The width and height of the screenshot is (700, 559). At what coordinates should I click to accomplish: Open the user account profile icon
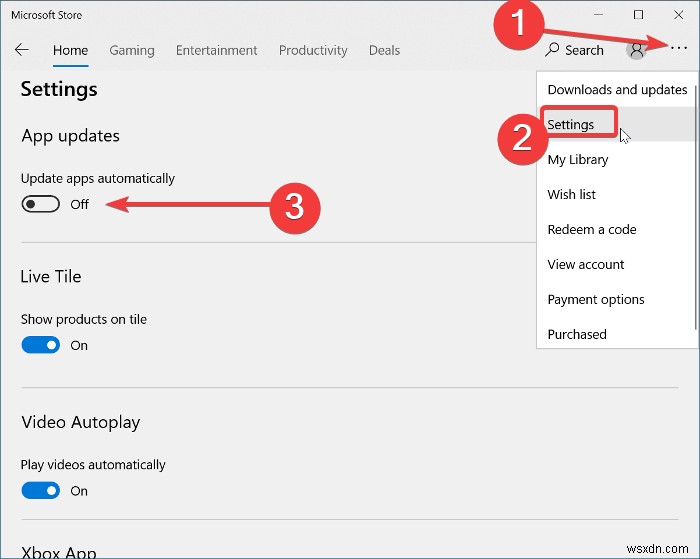click(x=636, y=50)
